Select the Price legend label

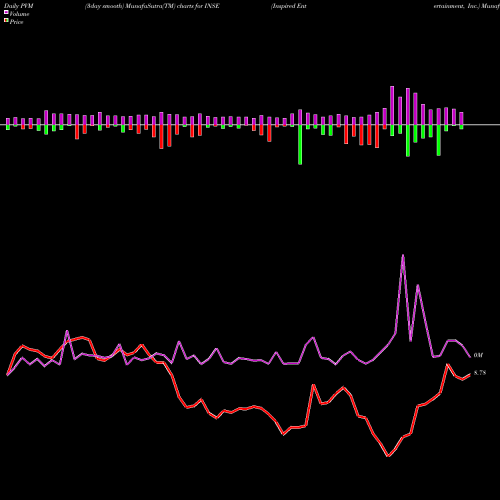click(x=16, y=22)
